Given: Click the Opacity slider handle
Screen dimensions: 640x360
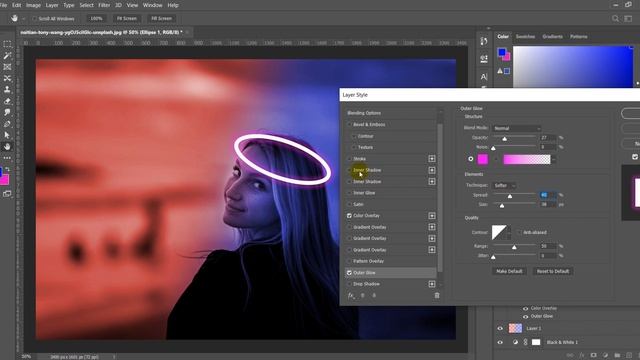Looking at the screenshot, I should pyautogui.click(x=504, y=139).
